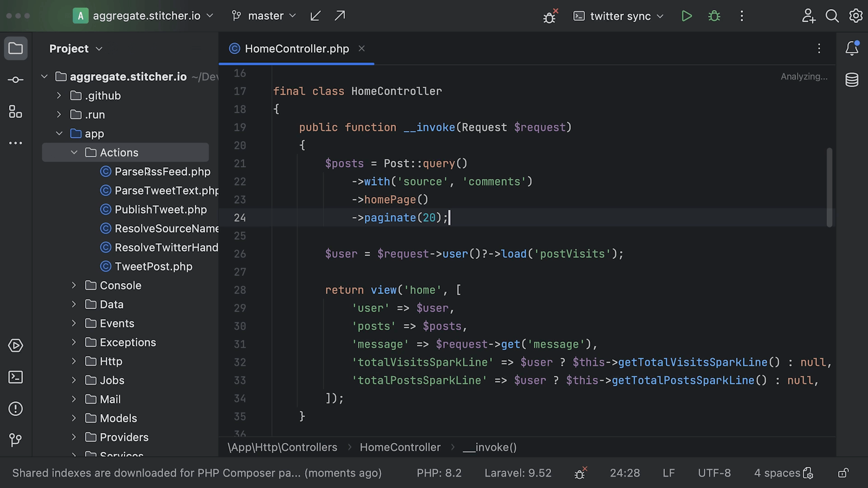Image resolution: width=868 pixels, height=488 pixels.
Task: Toggle Xdebug listening icon in status bar
Action: [x=580, y=473]
